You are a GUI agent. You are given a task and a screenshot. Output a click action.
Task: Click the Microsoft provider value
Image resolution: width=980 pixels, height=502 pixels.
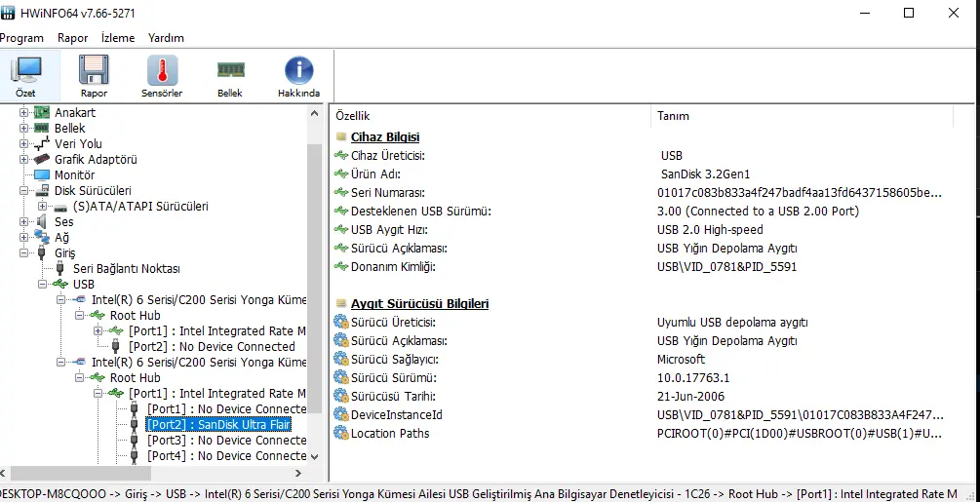pyautogui.click(x=681, y=359)
